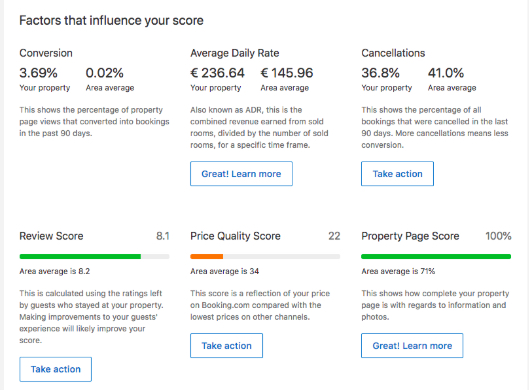Click the € 145.96 area average value
Image resolution: width=529 pixels, height=392 pixels.
point(287,73)
